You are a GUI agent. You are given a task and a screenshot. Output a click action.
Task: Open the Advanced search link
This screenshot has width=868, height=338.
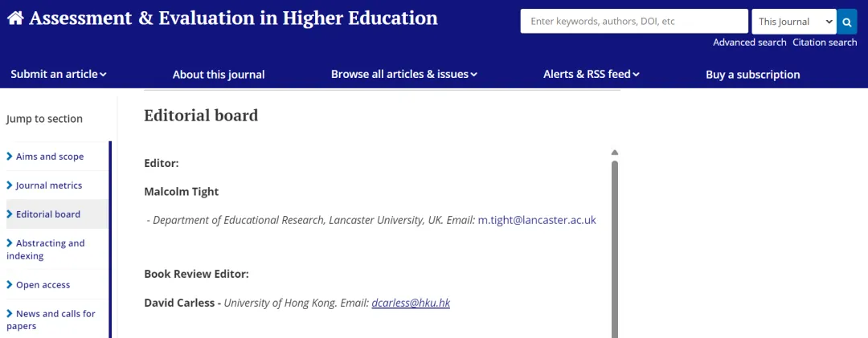(x=750, y=43)
